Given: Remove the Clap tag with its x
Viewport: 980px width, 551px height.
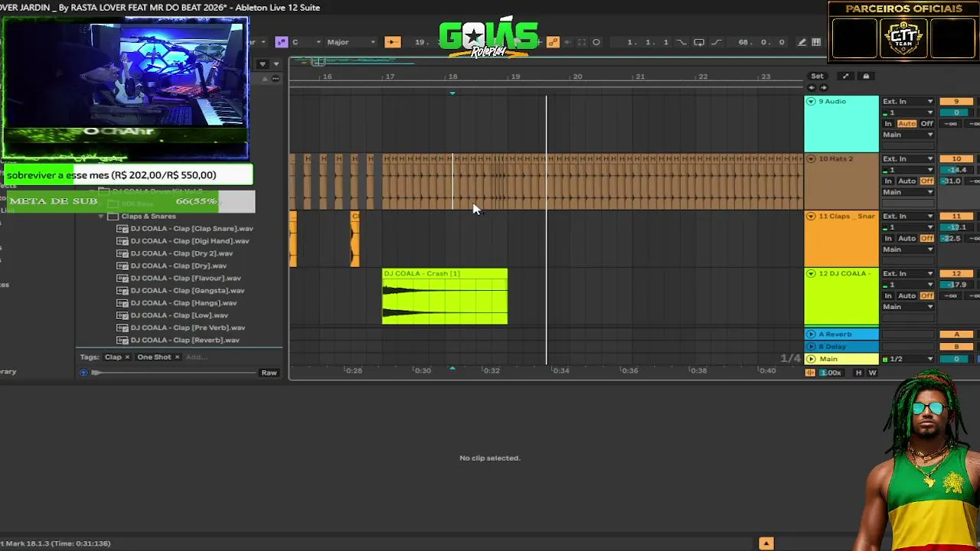Looking at the screenshot, I should [x=127, y=357].
